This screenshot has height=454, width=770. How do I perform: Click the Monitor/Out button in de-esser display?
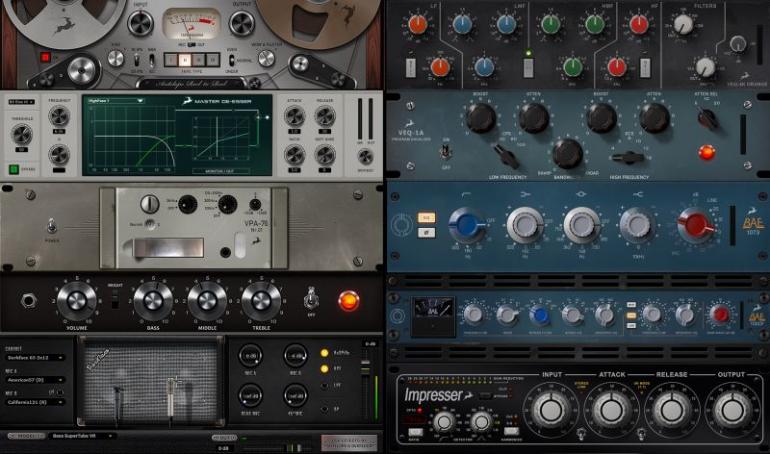pyautogui.click(x=220, y=171)
